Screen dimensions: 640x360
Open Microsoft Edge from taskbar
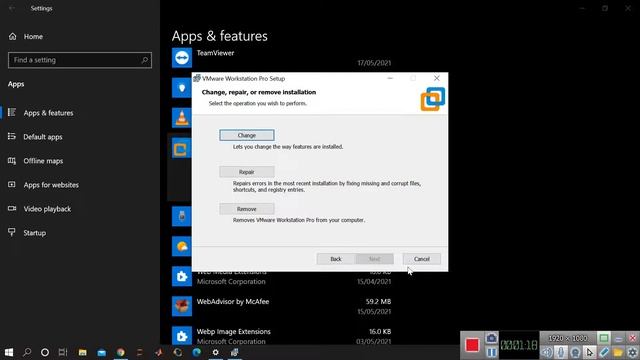tap(197, 352)
